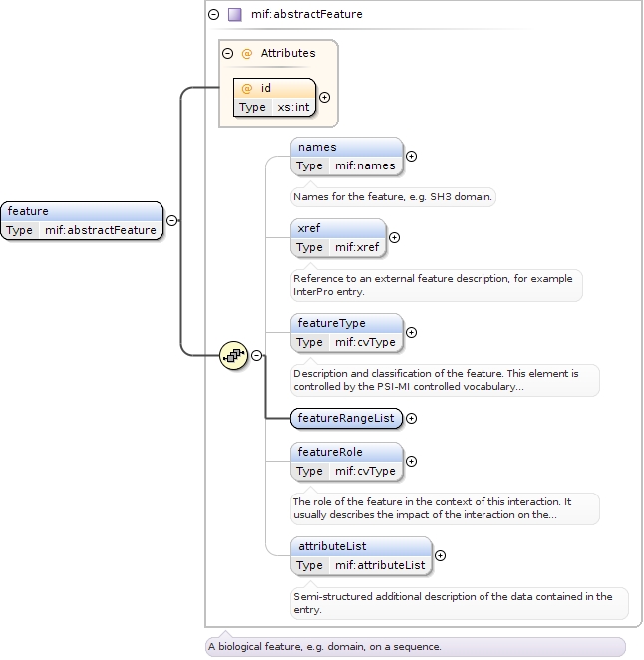Screen dimensions: 644x660
Task: Expand the names element
Action: 411,156
